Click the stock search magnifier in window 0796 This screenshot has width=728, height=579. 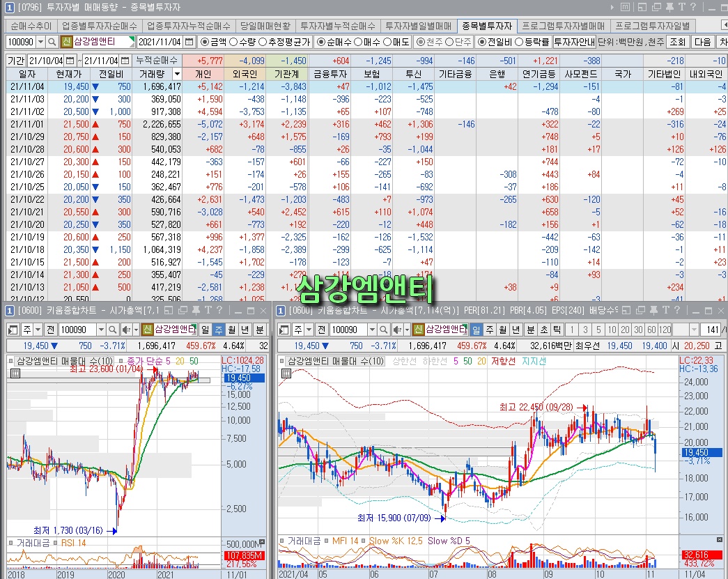pos(52,42)
